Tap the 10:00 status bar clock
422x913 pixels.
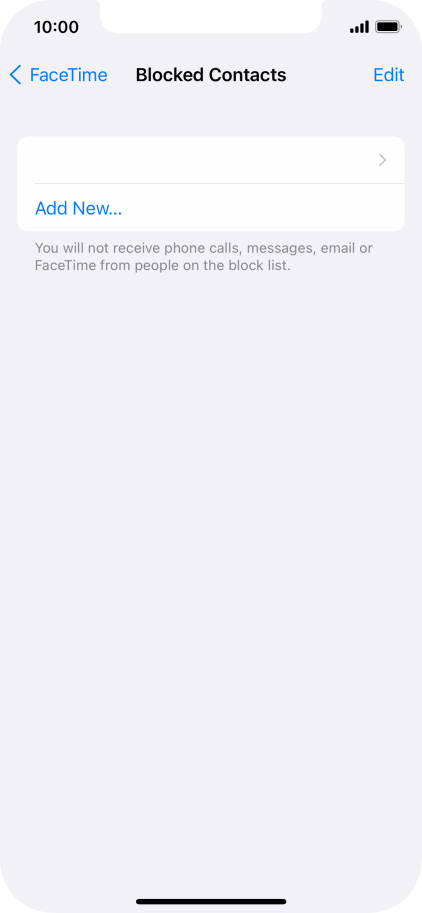pos(56,27)
